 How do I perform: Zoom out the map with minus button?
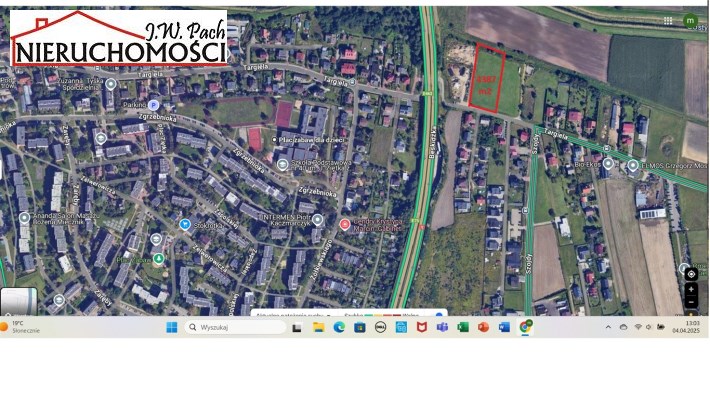tap(691, 302)
